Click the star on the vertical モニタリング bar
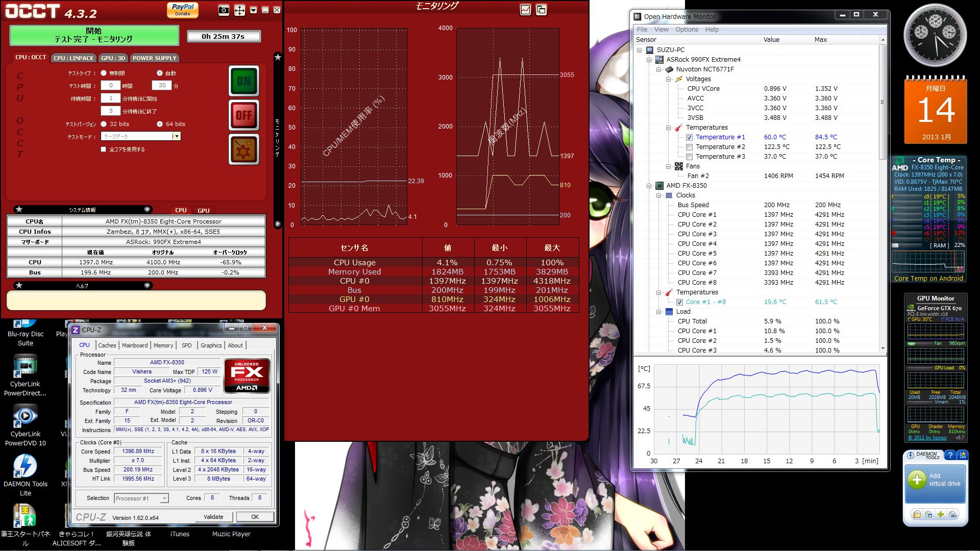 (278, 57)
